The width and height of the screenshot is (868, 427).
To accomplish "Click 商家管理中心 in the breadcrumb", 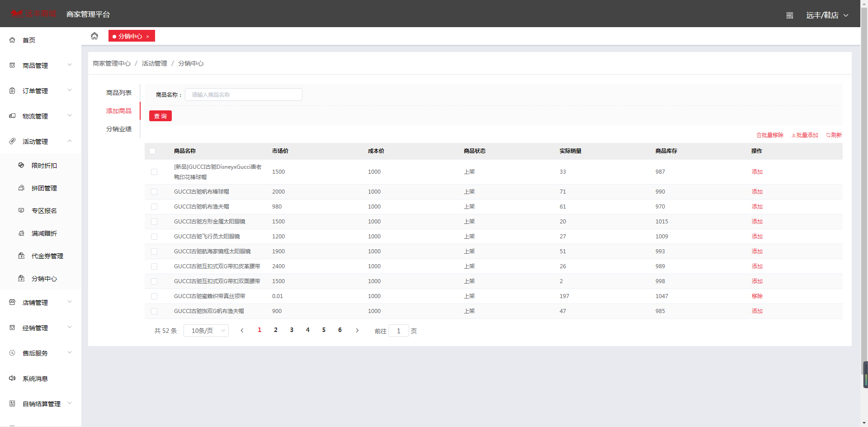I will coord(112,63).
